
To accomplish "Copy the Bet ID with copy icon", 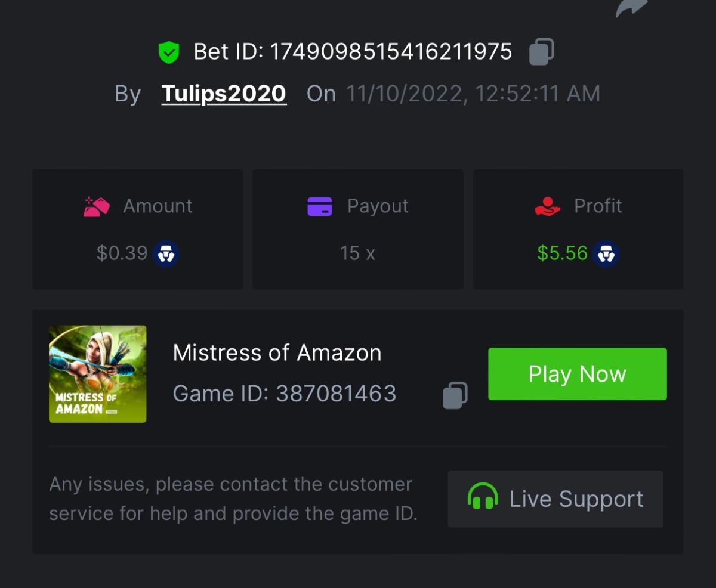I will pos(541,51).
